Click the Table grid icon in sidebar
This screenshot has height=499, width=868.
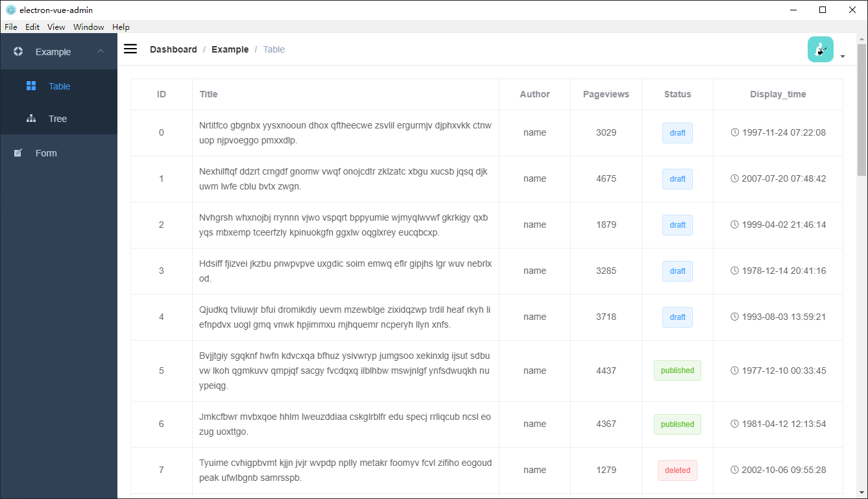(31, 86)
